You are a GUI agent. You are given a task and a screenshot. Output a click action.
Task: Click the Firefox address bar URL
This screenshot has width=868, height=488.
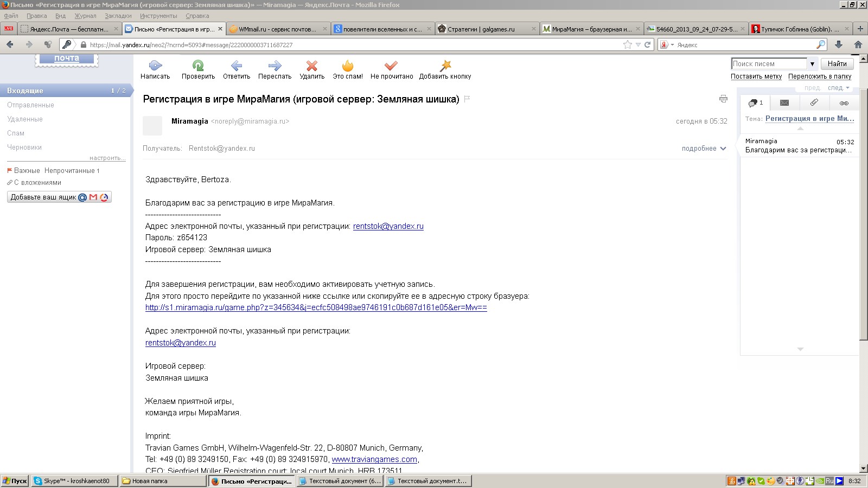click(x=191, y=45)
